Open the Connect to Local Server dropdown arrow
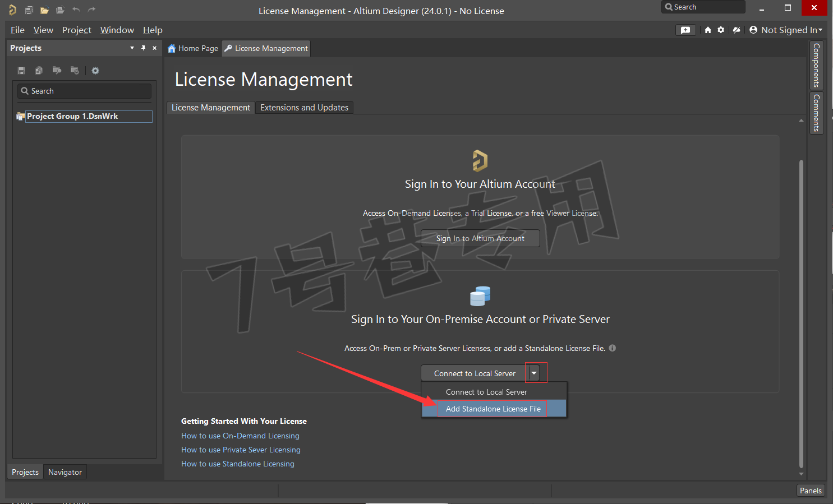This screenshot has height=504, width=833. [534, 373]
